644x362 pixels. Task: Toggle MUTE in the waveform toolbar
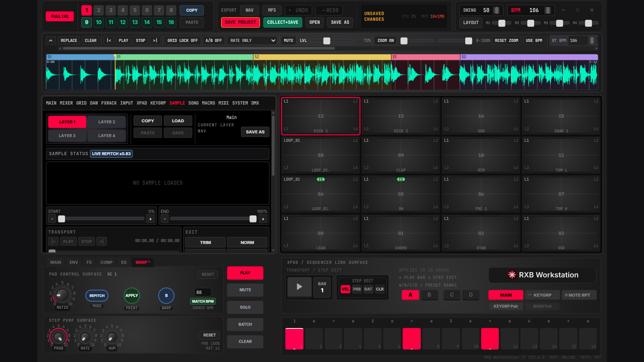pyautogui.click(x=288, y=41)
